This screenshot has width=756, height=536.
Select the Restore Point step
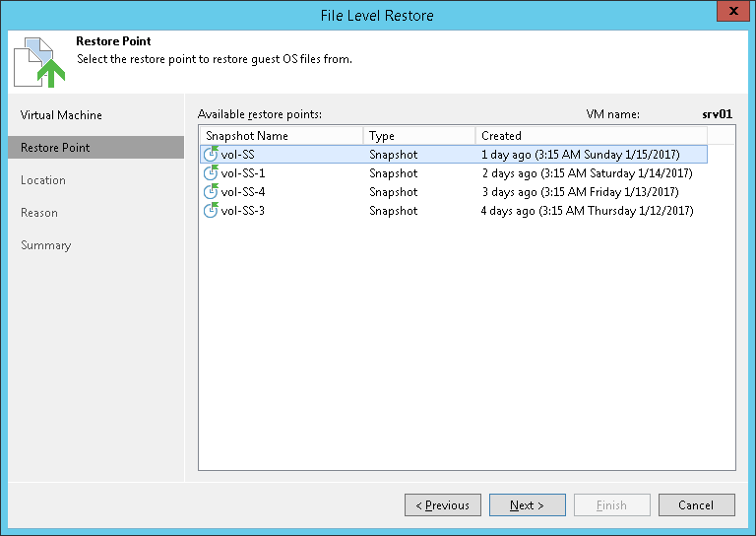click(x=55, y=148)
